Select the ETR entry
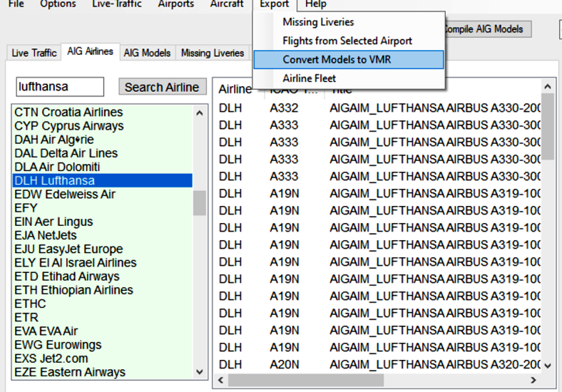 [103, 317]
